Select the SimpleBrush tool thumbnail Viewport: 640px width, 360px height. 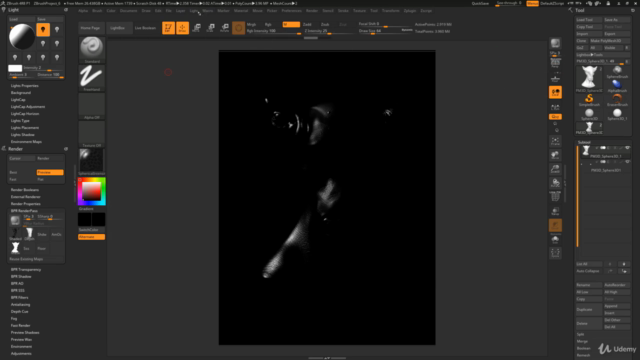589,100
